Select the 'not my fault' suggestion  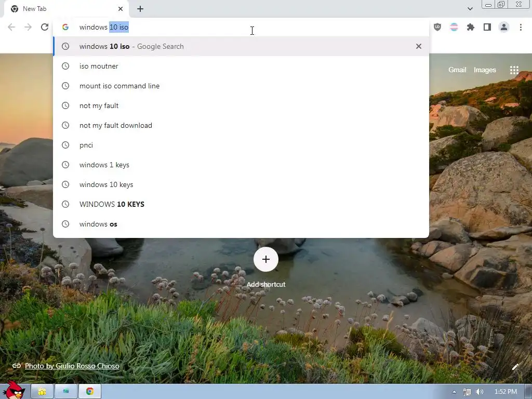pyautogui.click(x=241, y=105)
